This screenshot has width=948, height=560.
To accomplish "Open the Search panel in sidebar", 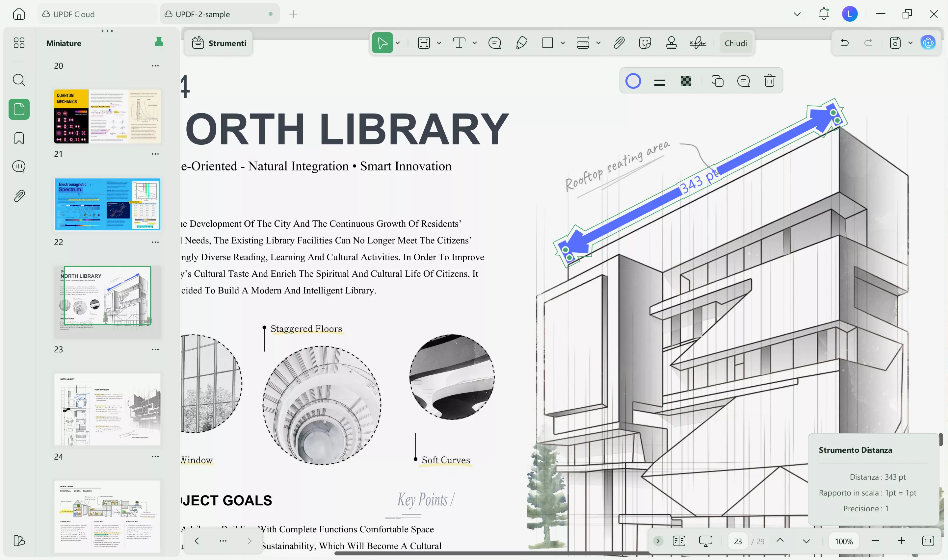I will [19, 80].
